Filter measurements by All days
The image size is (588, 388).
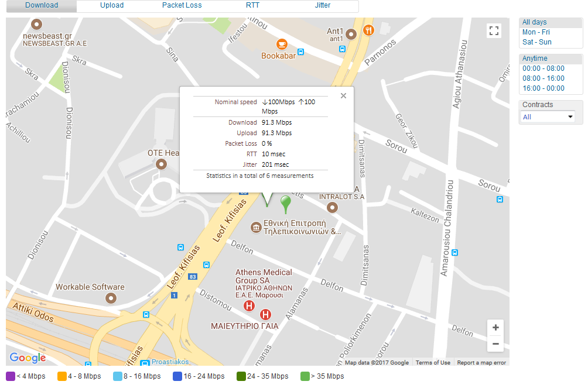coord(551,22)
